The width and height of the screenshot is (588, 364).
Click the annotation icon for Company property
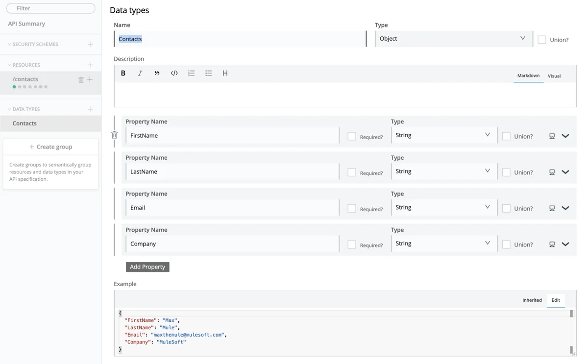click(x=552, y=244)
